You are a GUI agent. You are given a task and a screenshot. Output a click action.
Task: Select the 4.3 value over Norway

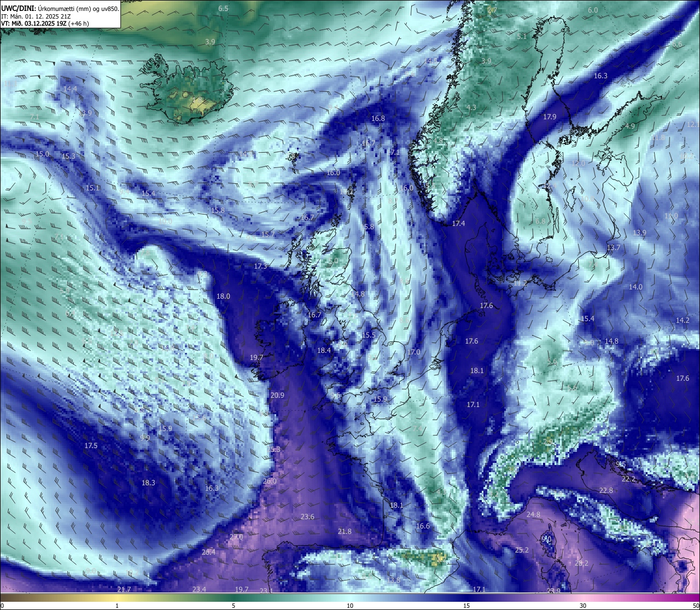coord(471,108)
